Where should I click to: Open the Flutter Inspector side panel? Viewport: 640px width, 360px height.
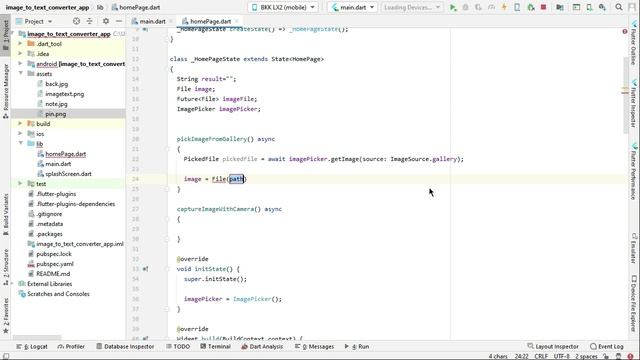633,104
